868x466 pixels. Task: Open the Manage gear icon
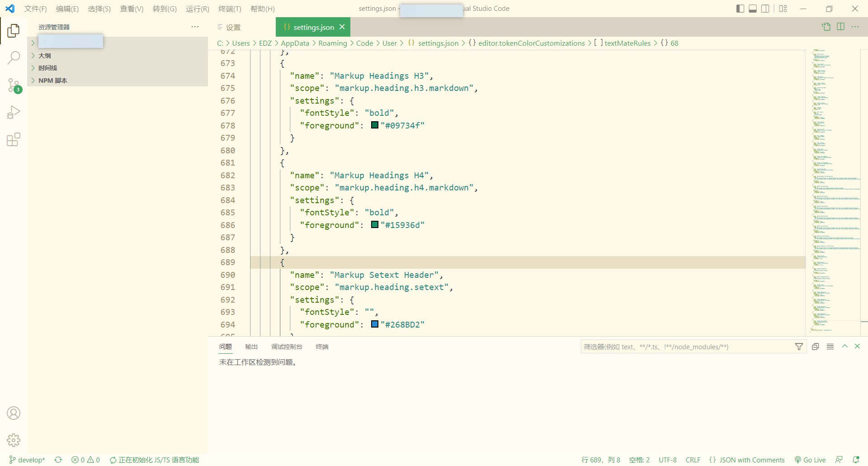click(x=14, y=440)
